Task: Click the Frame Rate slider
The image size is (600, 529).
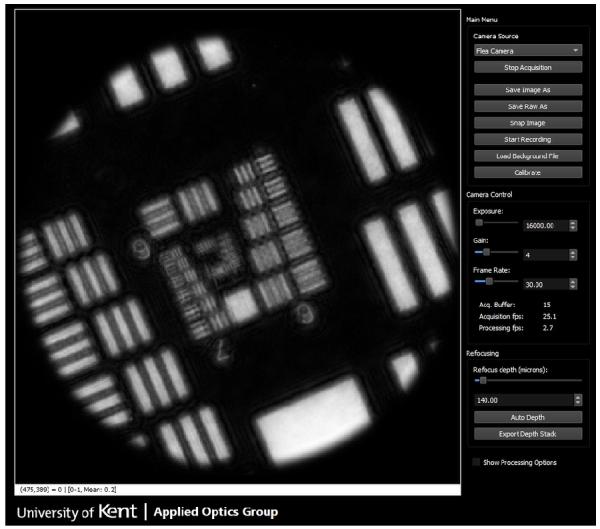Action: tap(495, 283)
